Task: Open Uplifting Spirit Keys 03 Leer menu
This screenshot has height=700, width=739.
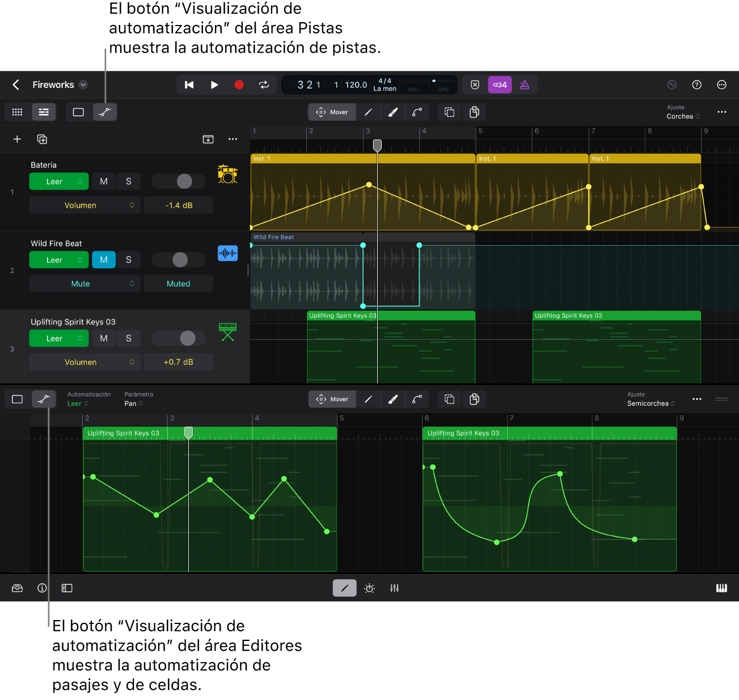Action: coord(59,338)
